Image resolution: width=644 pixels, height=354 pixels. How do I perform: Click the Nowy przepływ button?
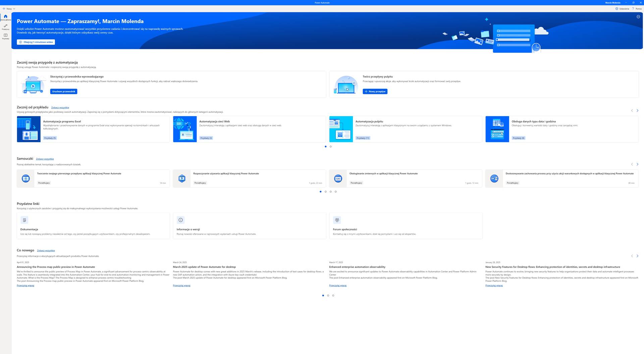pos(375,92)
